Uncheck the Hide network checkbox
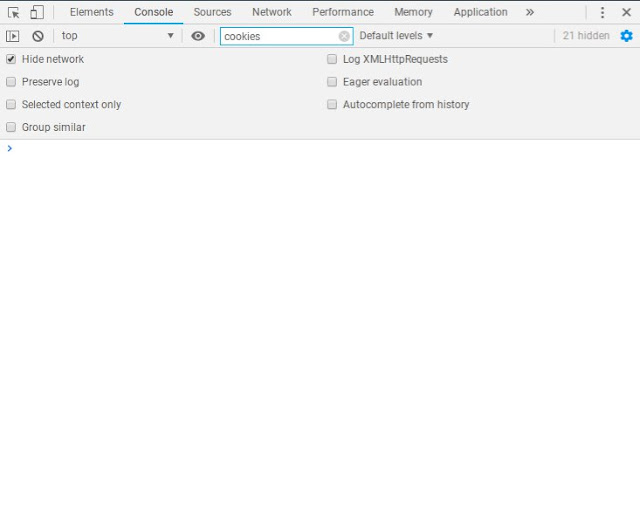 point(12,59)
